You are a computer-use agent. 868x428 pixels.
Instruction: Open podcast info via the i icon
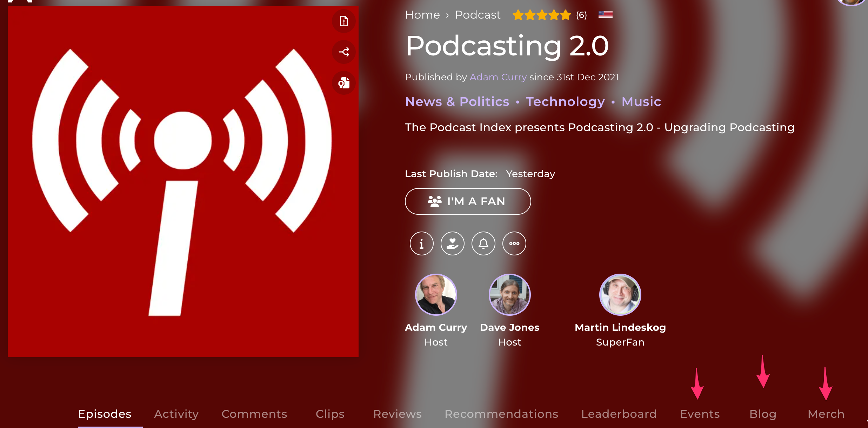coord(421,243)
